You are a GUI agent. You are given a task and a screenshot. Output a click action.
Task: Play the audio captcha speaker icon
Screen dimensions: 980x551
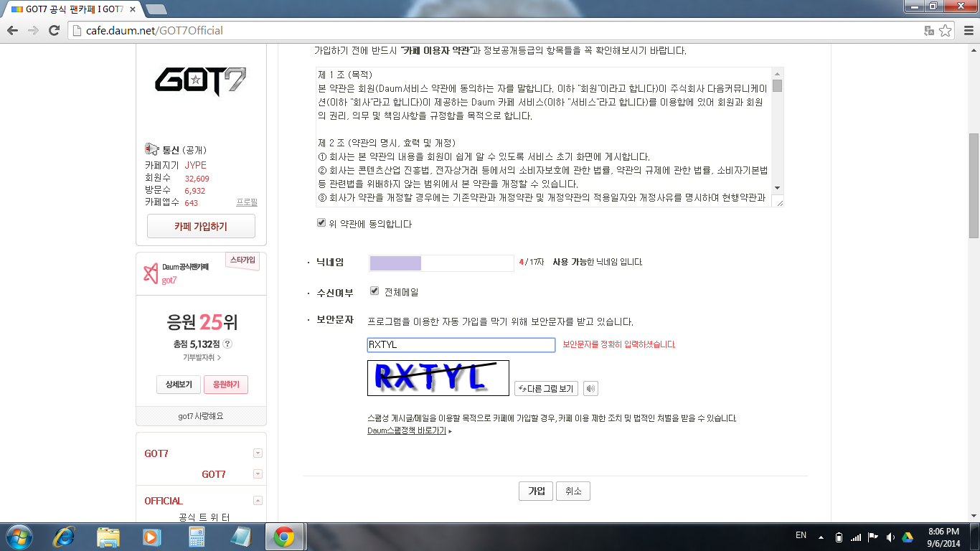[x=590, y=389]
